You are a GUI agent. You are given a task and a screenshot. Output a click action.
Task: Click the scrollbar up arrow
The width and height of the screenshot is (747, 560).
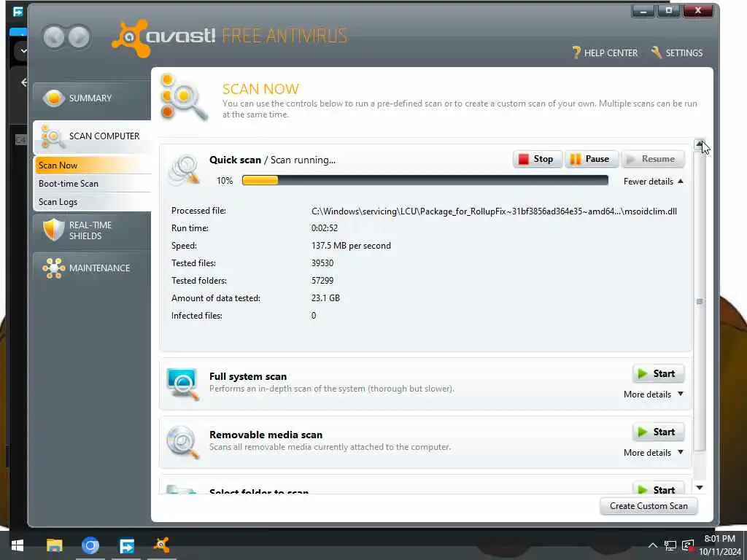pos(699,144)
